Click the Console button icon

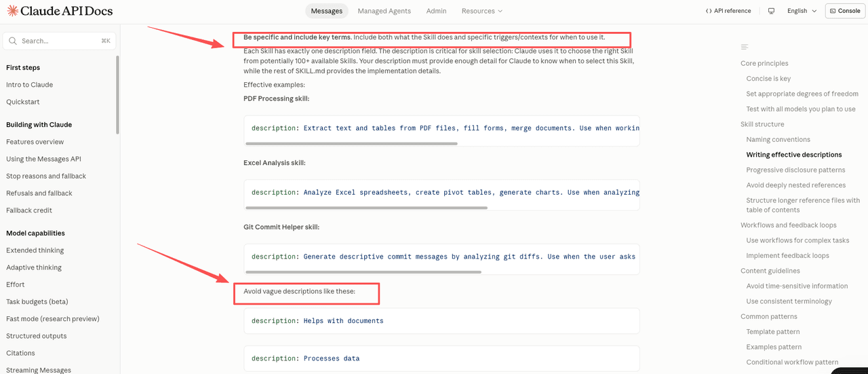click(833, 11)
